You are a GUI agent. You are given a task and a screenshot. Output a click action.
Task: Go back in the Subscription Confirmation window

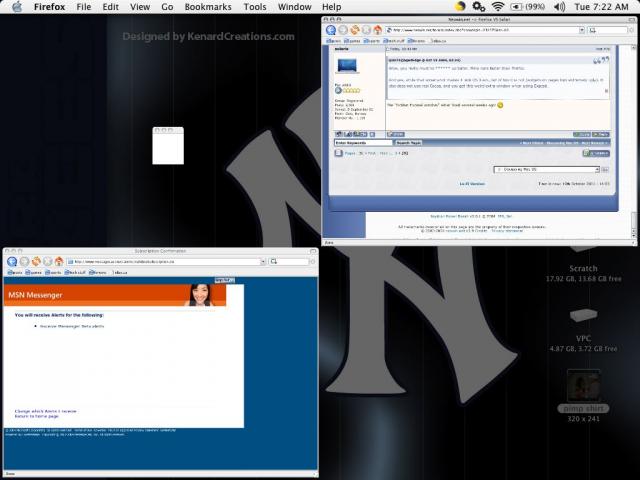click(12, 261)
